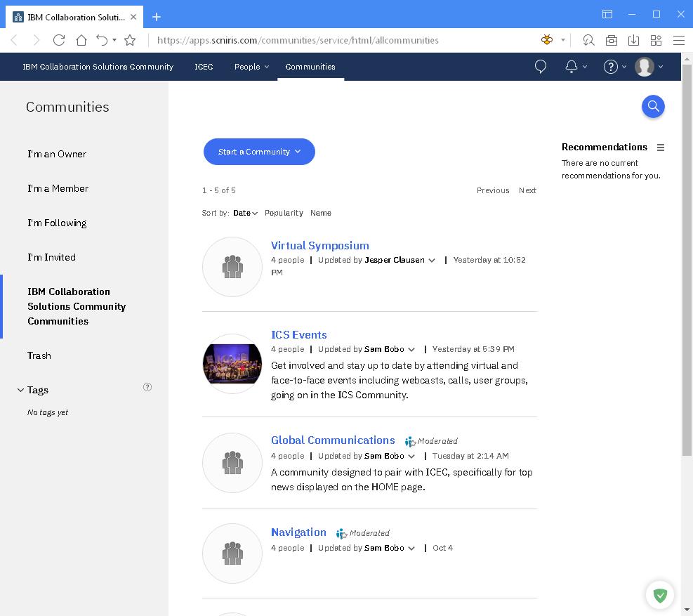This screenshot has width=693, height=616.
Task: Select IBM Collaboration Solutions Community Communities sidebar item
Action: click(x=77, y=306)
